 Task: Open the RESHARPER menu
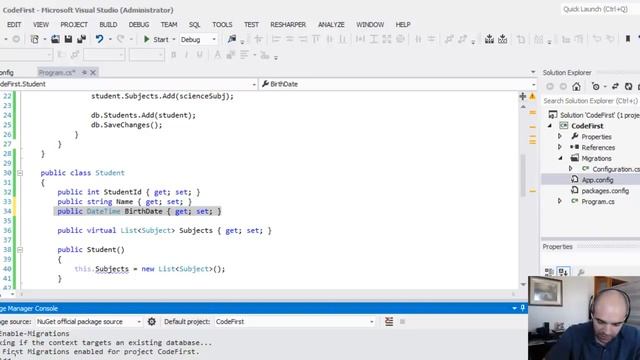(x=288, y=24)
